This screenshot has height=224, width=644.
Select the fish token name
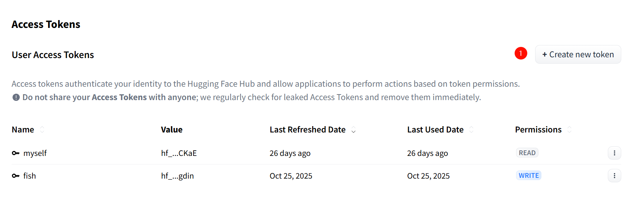(x=29, y=176)
